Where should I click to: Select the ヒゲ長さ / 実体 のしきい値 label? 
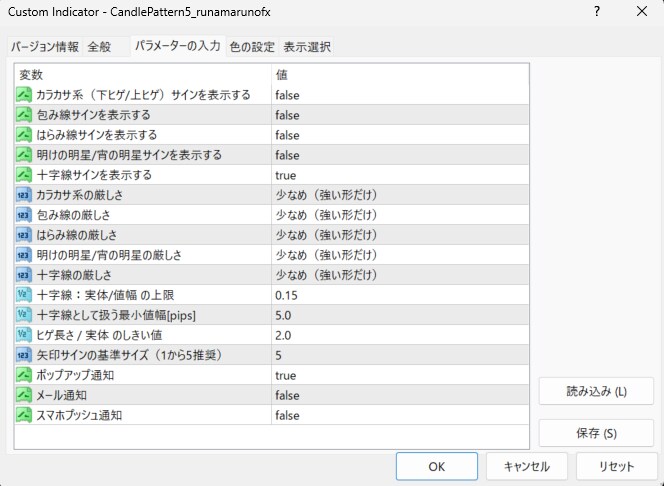(x=99, y=335)
